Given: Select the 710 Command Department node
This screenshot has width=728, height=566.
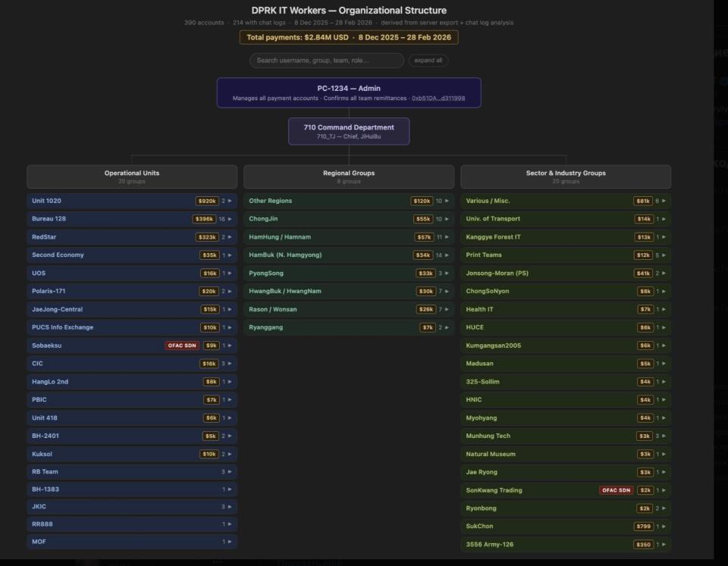Looking at the screenshot, I should 348,130.
